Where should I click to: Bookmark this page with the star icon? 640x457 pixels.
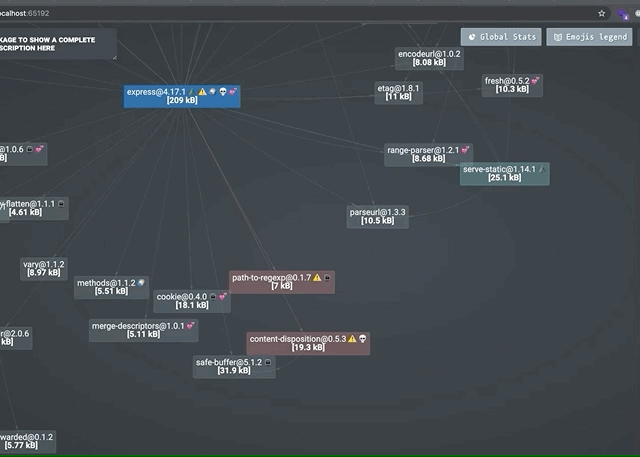pos(601,13)
